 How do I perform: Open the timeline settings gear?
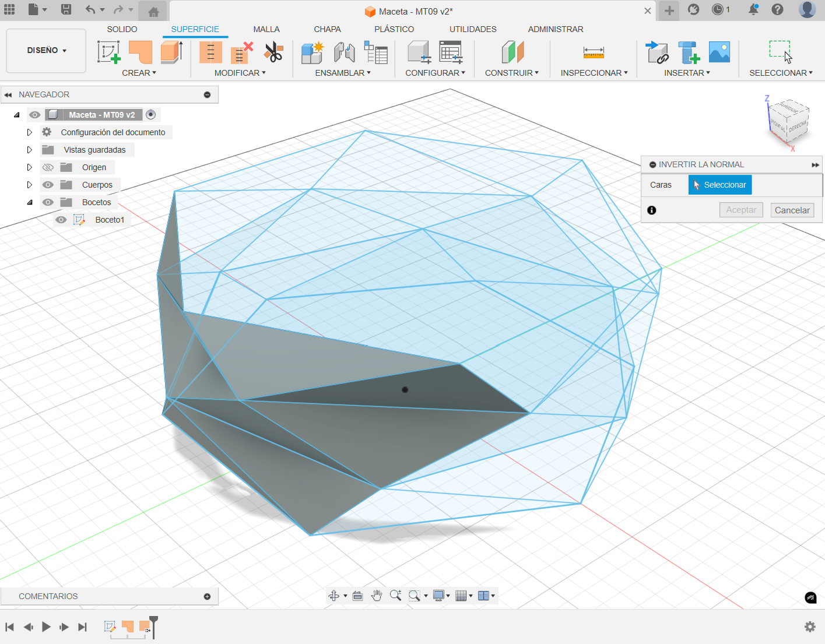[x=810, y=627]
